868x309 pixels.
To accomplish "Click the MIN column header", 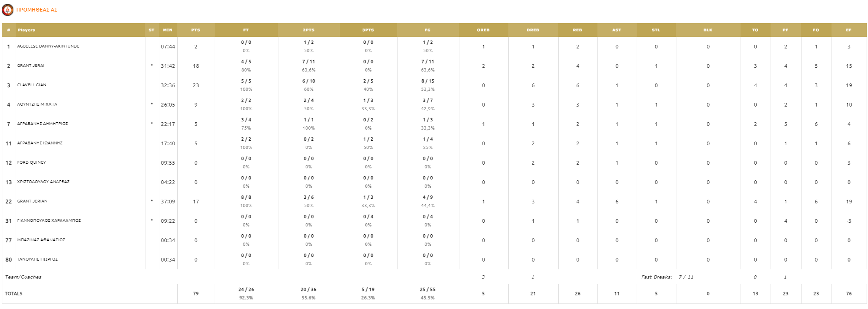I will tap(168, 30).
